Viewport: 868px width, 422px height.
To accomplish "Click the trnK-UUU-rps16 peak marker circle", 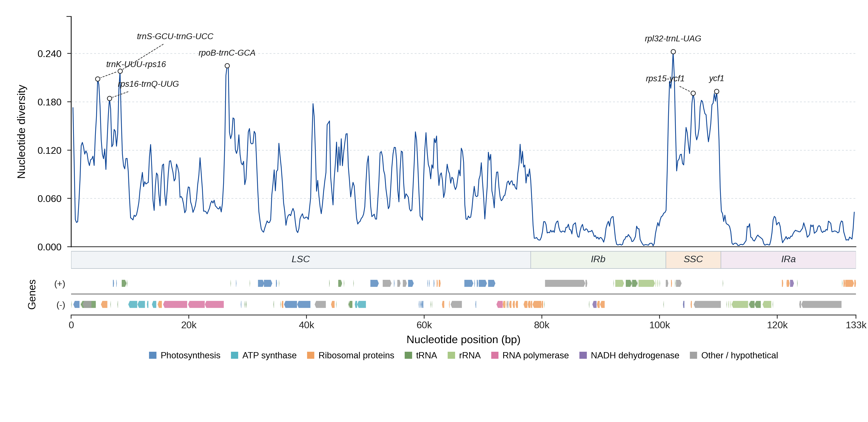I will click(98, 79).
